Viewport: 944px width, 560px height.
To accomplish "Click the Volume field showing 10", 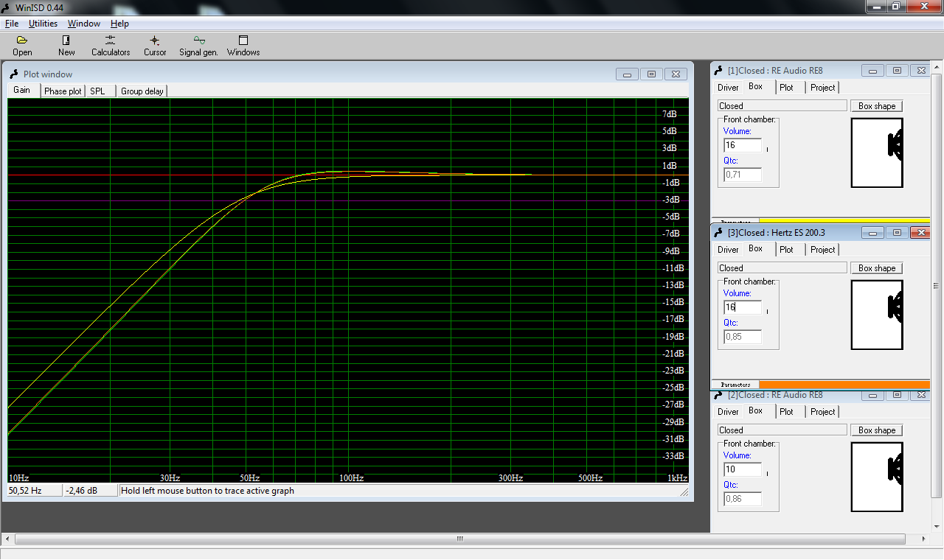I will pos(742,469).
